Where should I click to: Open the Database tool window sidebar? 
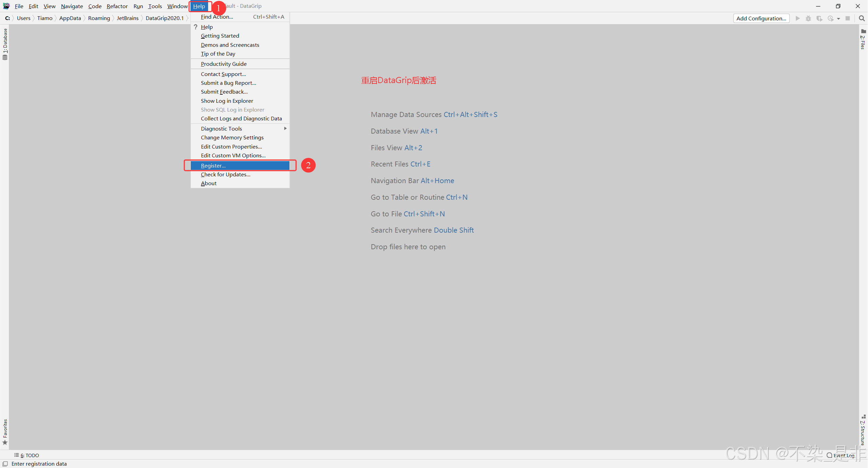coord(5,44)
